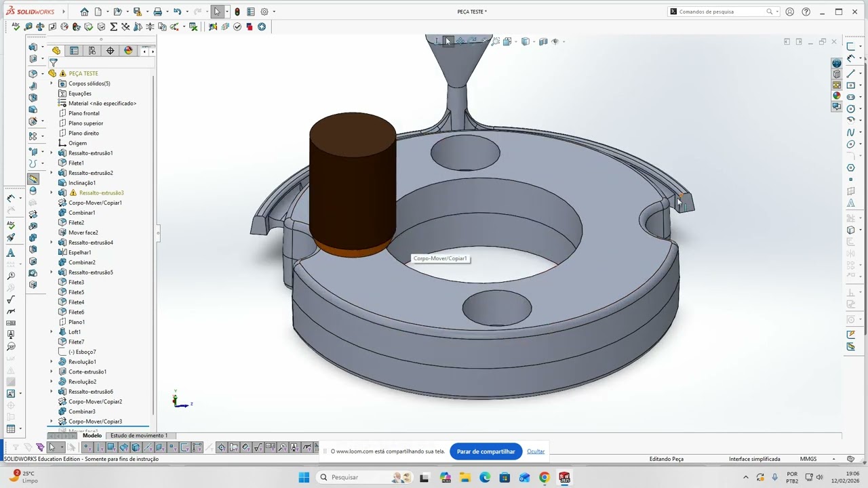Select the Spline tool in right toolbar
868x488 pixels.
pyautogui.click(x=850, y=132)
